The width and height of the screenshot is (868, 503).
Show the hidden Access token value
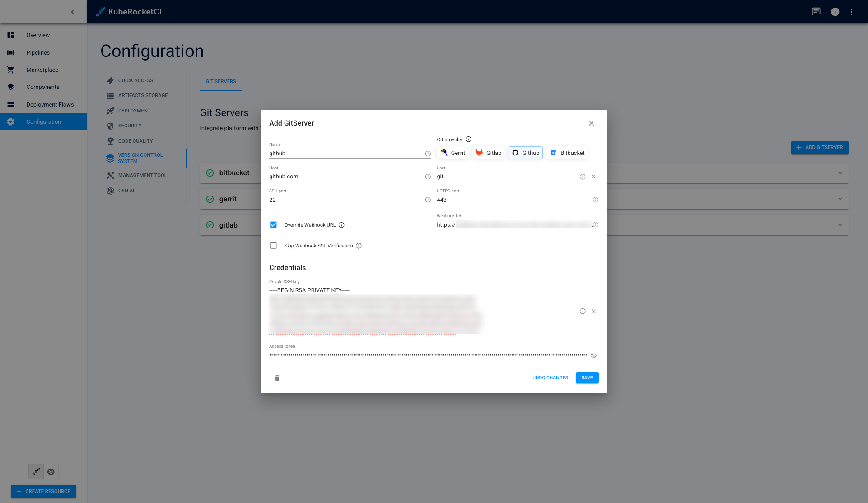tap(593, 355)
